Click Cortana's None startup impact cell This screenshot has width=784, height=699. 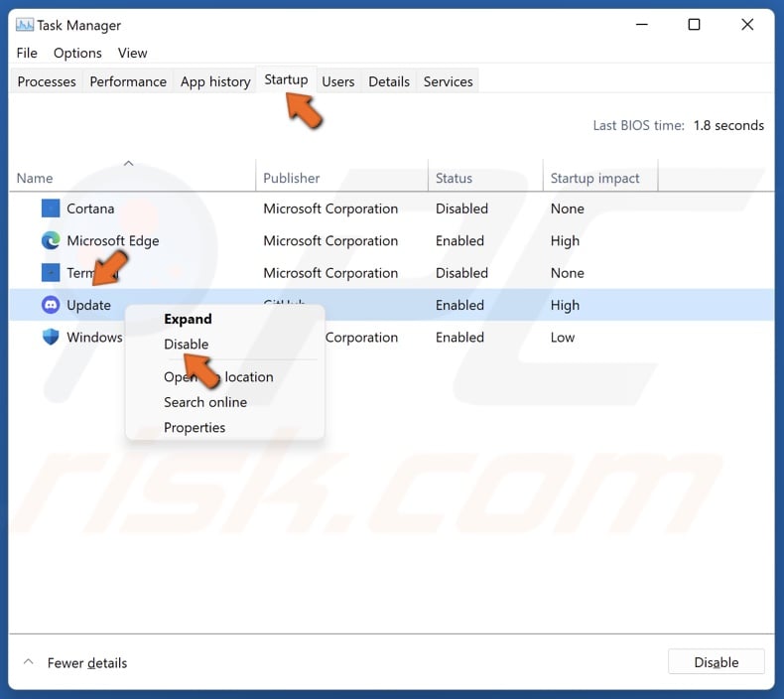click(567, 209)
